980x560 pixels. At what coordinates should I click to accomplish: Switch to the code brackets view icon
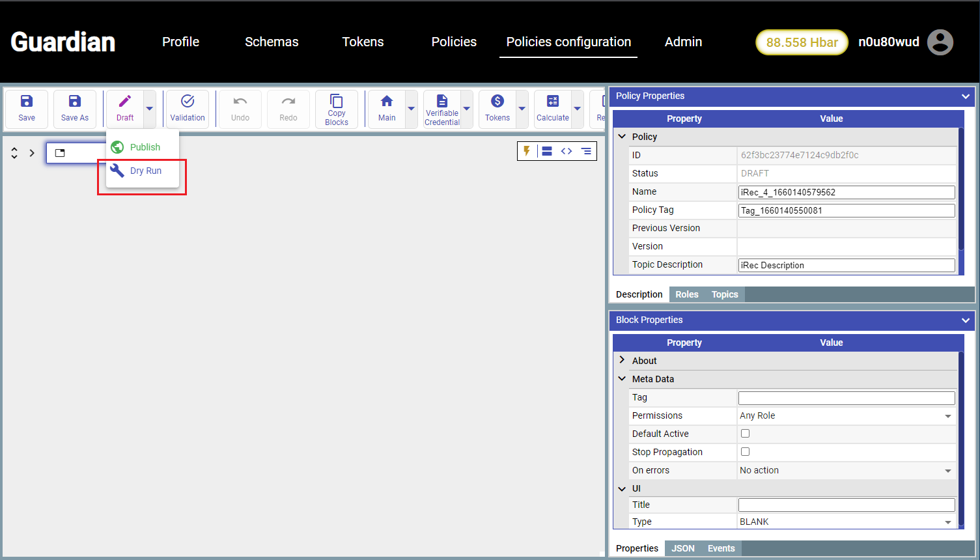pyautogui.click(x=567, y=151)
